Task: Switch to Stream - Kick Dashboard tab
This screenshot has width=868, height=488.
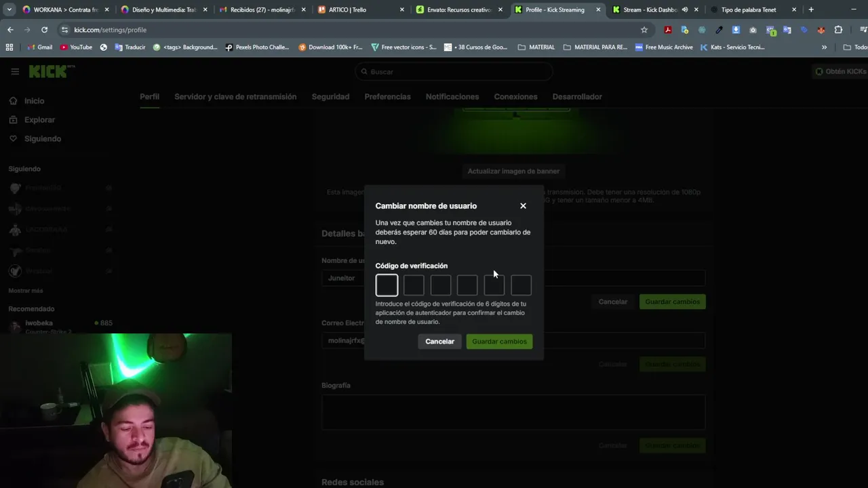Action: tap(650, 9)
